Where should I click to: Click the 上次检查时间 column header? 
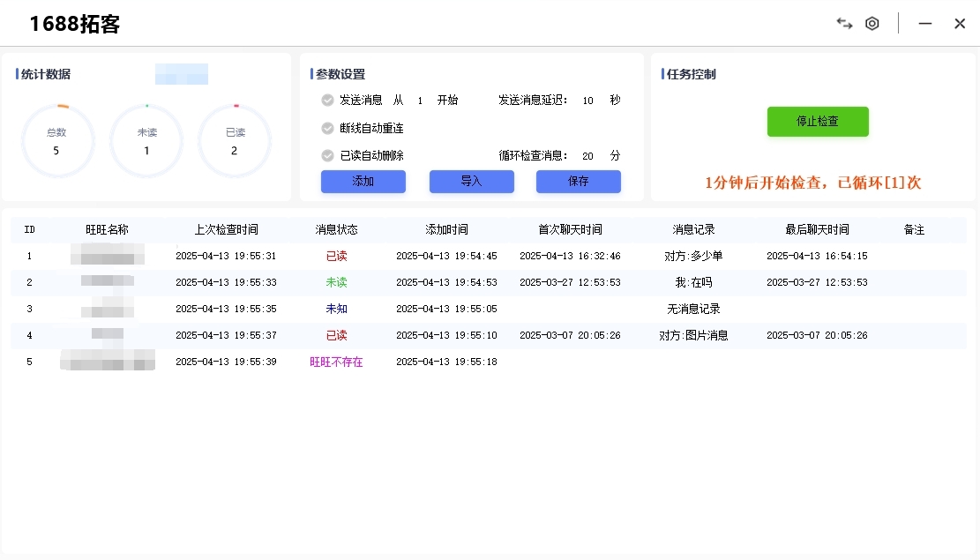[226, 230]
